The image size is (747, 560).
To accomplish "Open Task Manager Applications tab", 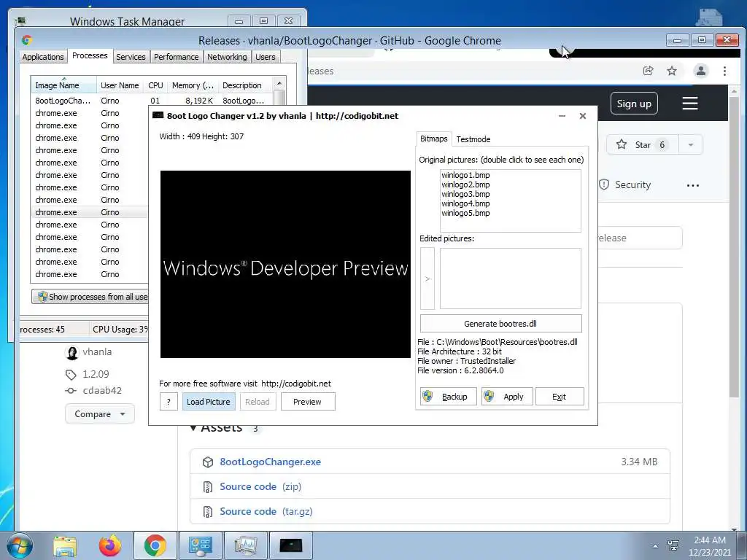I will [x=43, y=57].
